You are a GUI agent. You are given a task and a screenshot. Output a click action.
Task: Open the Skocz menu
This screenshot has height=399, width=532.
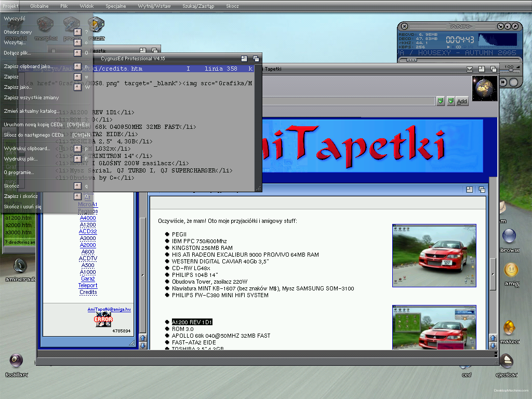[x=232, y=6]
